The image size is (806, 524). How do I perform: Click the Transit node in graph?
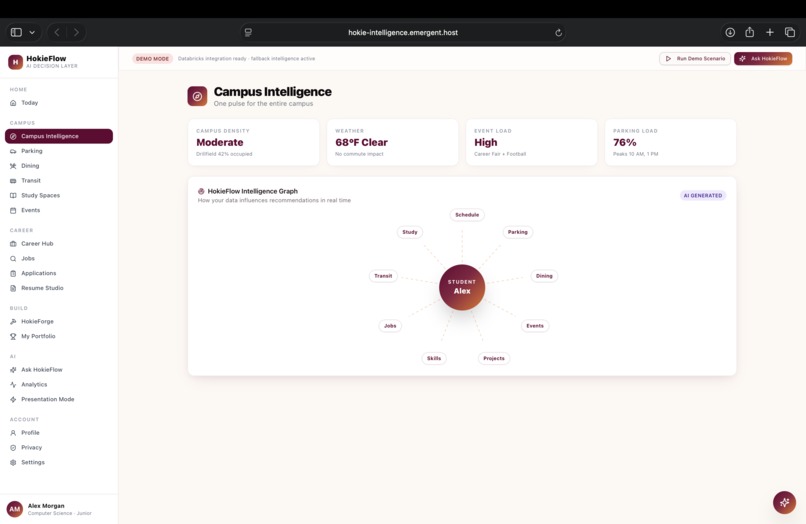[383, 276]
